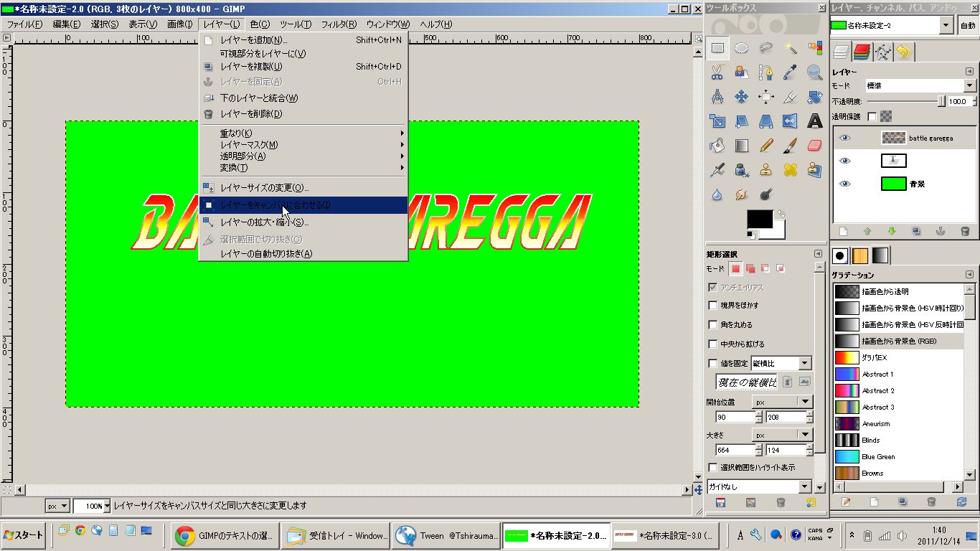Select the Text tool
Image resolution: width=980 pixels, height=551 pixels.
coord(815,121)
